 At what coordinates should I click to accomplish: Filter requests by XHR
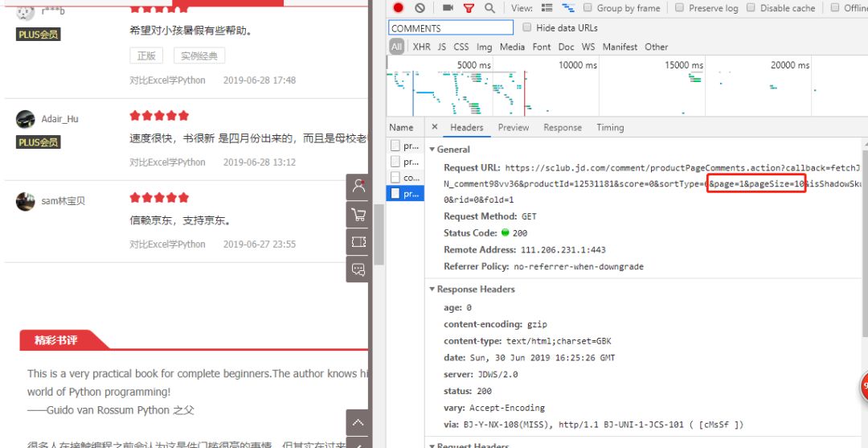pyautogui.click(x=421, y=47)
